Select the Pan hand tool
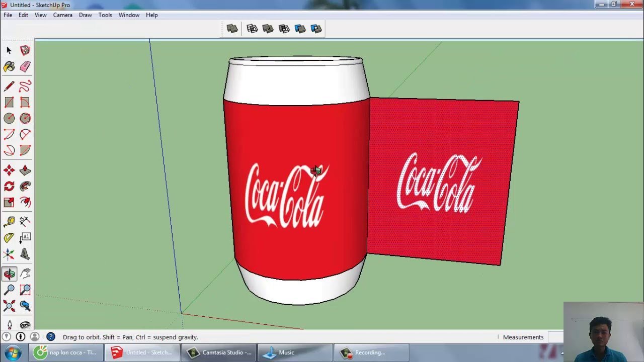Viewport: 644px width, 362px height. tap(25, 274)
